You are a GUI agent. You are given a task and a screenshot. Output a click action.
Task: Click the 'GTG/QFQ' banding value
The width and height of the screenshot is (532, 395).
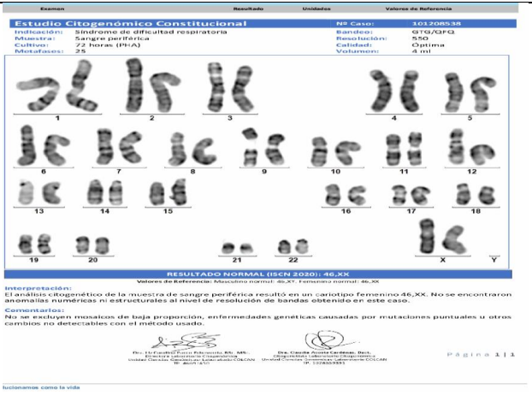pos(428,32)
